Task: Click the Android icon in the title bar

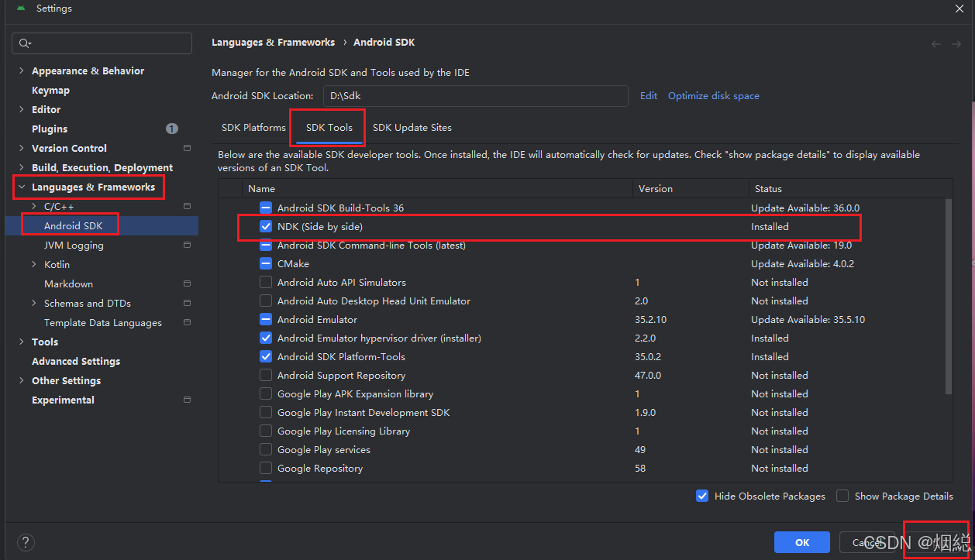Action: tap(21, 8)
